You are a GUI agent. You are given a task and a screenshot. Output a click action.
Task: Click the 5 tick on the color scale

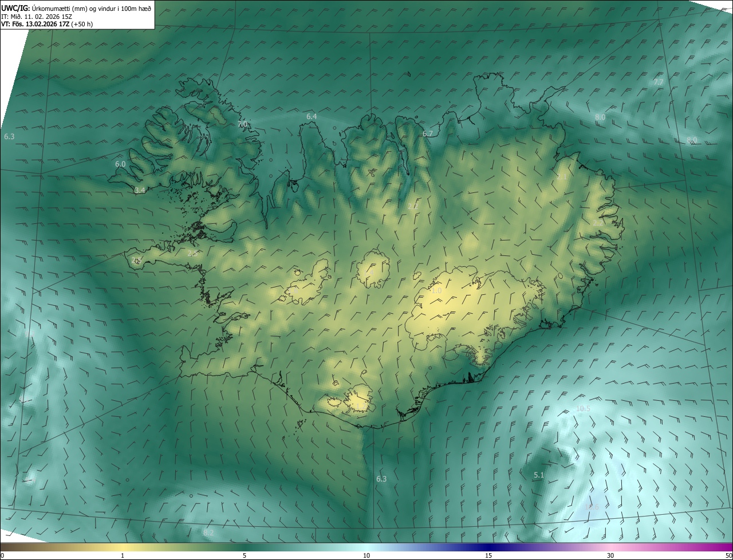click(x=245, y=555)
